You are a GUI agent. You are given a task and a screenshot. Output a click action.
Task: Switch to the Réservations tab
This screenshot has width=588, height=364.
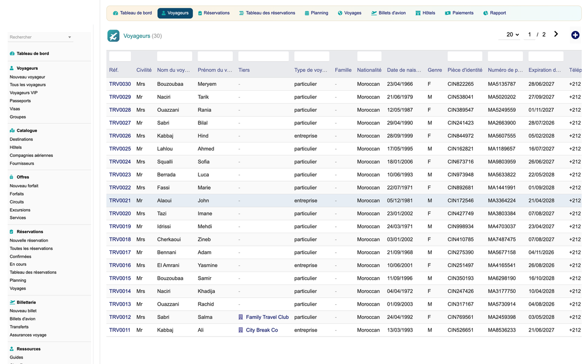[214, 13]
